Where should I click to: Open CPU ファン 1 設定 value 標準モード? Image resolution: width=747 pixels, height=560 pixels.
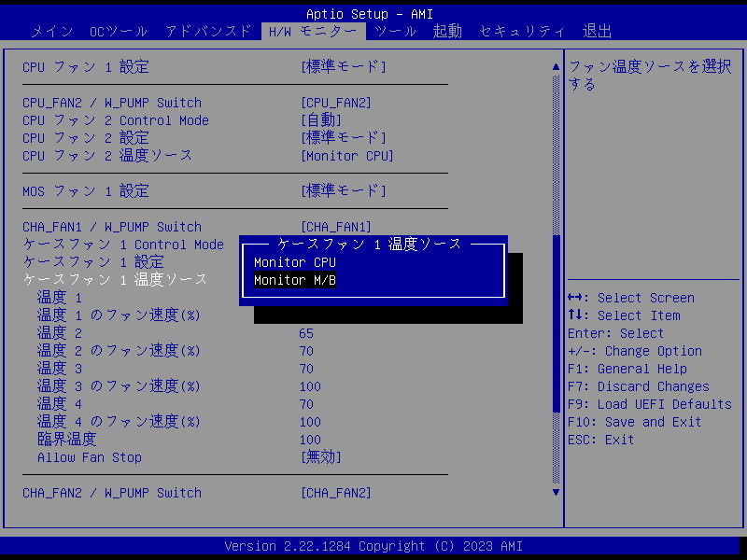344,66
